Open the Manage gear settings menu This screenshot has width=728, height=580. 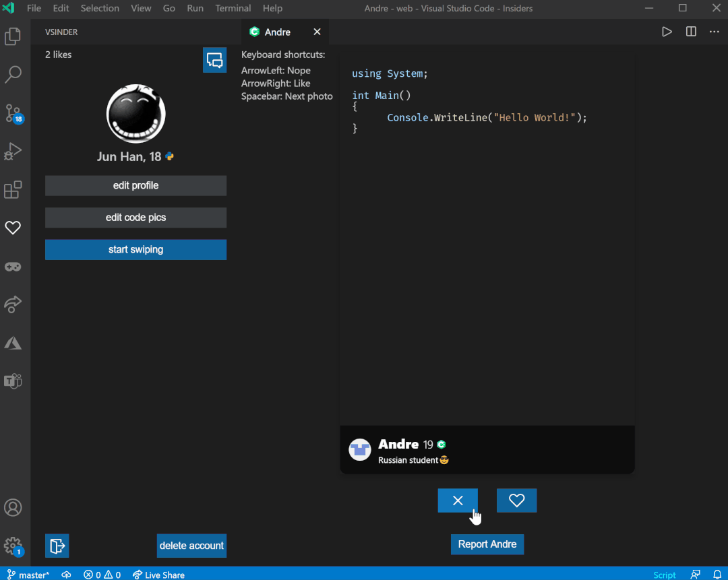(13, 546)
